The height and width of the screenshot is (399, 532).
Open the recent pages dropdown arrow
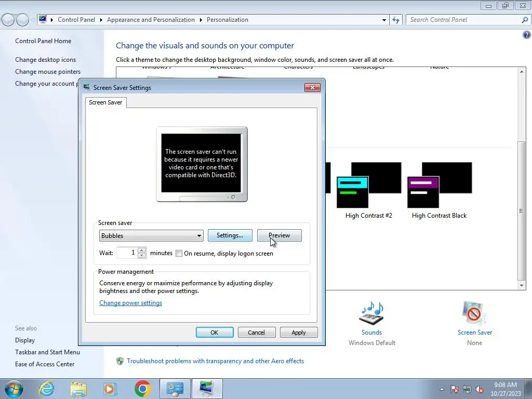coord(33,20)
